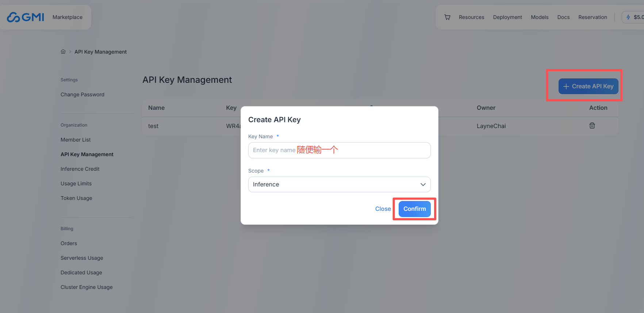The width and height of the screenshot is (644, 313).
Task: Expand the Scope dropdown chevron
Action: point(423,185)
